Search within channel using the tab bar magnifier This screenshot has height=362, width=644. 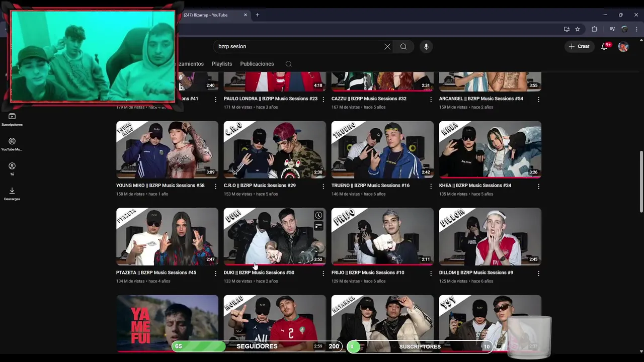coord(288,64)
